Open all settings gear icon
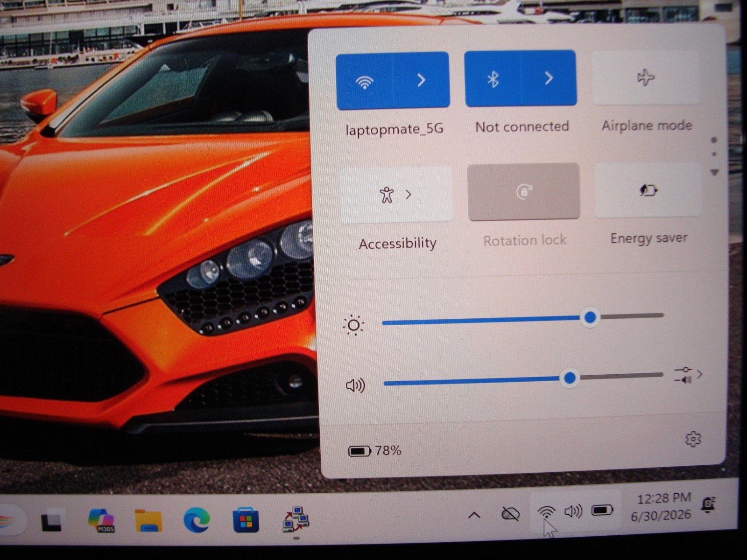The image size is (747, 560). (x=693, y=439)
